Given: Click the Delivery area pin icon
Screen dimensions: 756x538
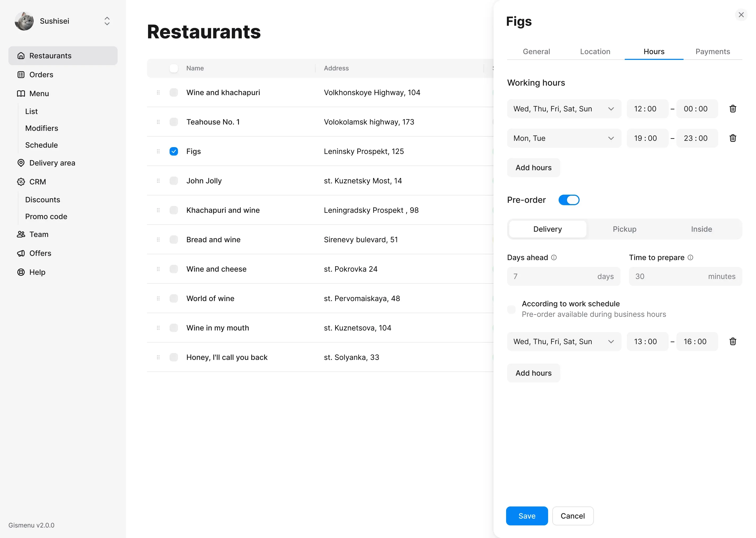Looking at the screenshot, I should tap(21, 163).
